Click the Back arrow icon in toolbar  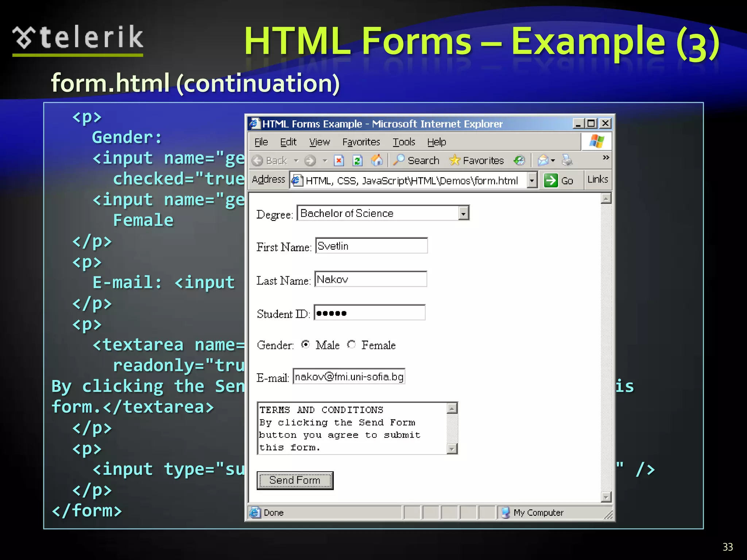258,160
